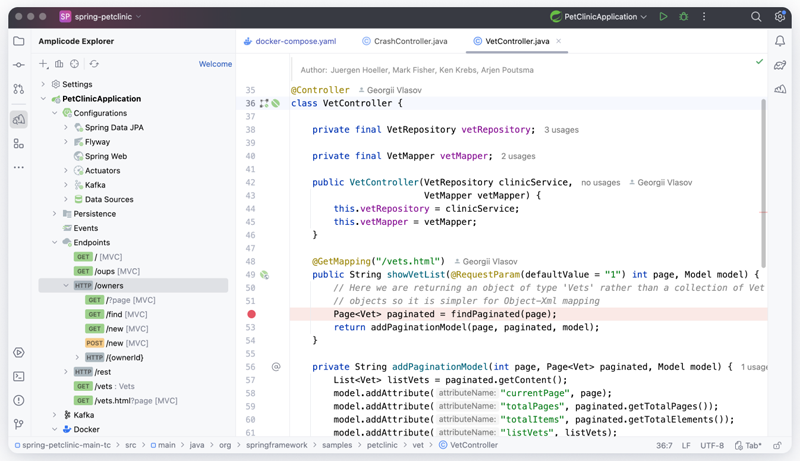The width and height of the screenshot is (800, 461).
Task: Switch to CrashController.java tab
Action: (405, 41)
